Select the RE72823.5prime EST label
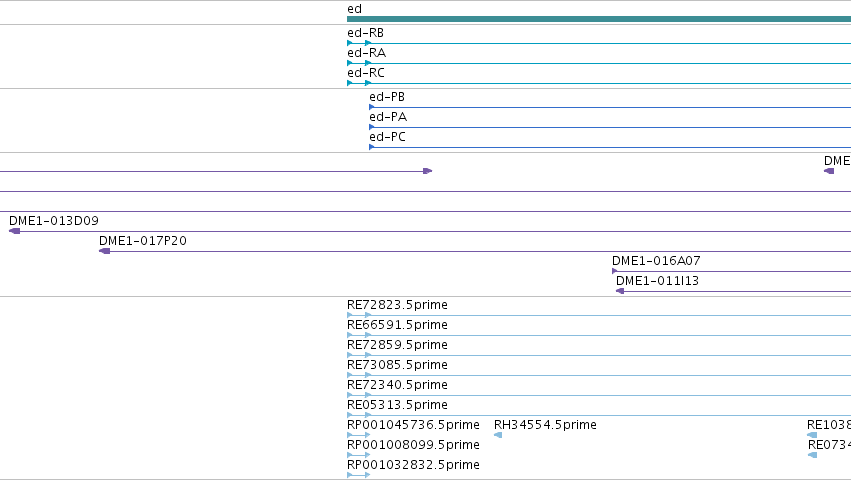851x480 pixels. coord(397,305)
